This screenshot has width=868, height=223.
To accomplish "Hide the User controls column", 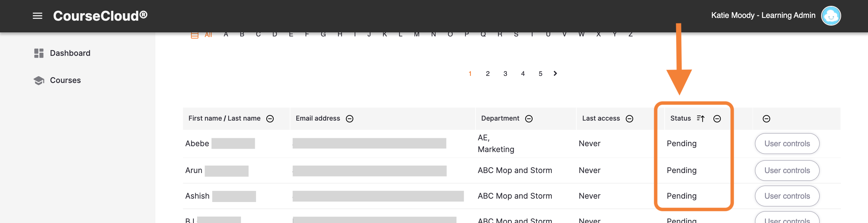I will [x=766, y=118].
